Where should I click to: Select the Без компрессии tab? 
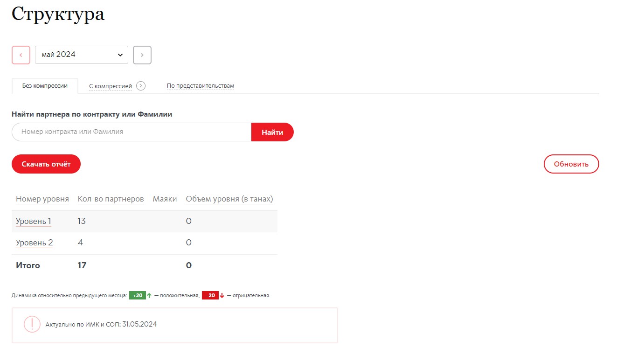(45, 86)
